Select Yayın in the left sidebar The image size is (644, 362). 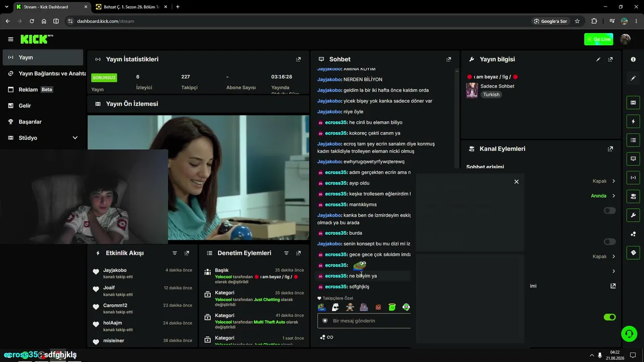(x=43, y=57)
